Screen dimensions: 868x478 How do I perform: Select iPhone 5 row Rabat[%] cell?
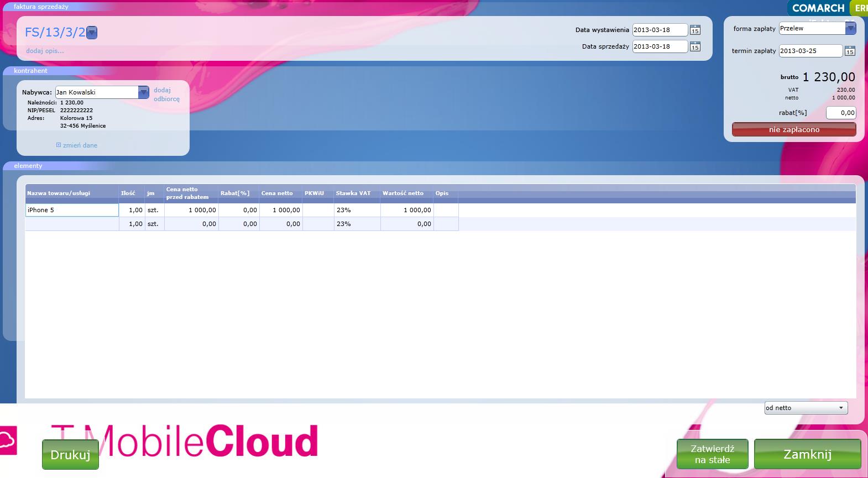tap(239, 210)
